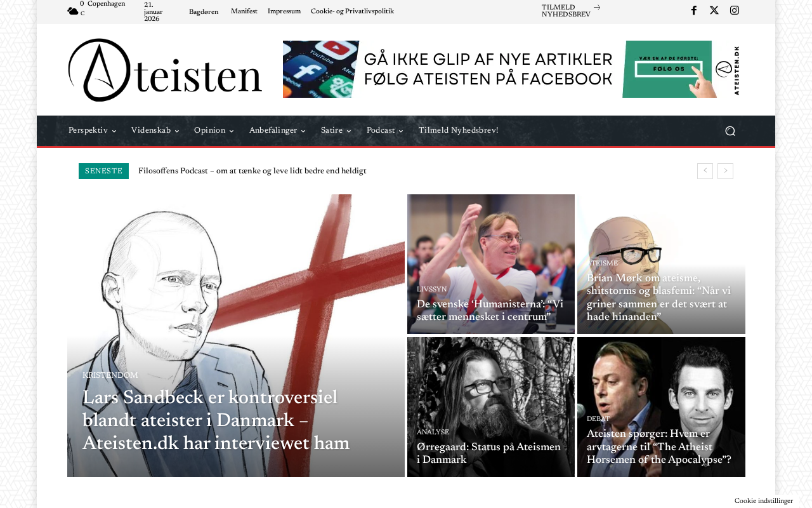Open the Ørregaard Status på Ateismen article
This screenshot has height=508, width=812.
coord(488,453)
